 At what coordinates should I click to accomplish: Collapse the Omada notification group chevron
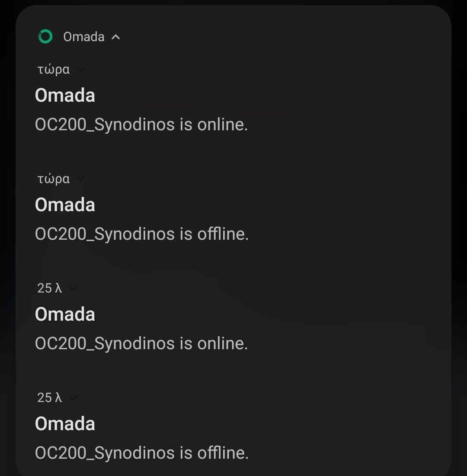(115, 37)
